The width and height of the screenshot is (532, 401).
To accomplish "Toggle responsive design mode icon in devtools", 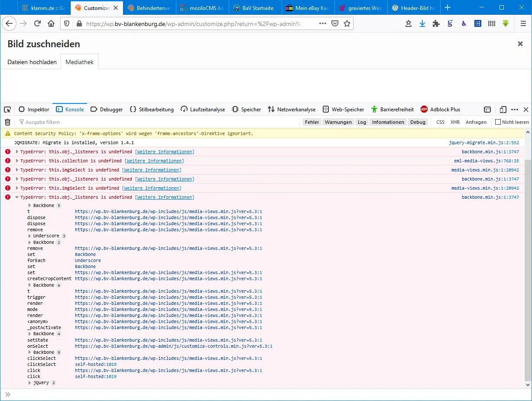I will (503, 110).
